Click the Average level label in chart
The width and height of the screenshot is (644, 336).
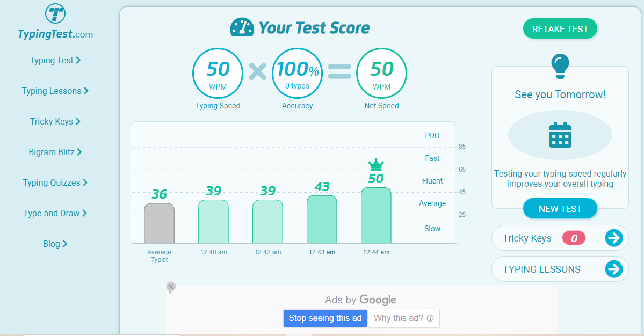click(x=432, y=203)
